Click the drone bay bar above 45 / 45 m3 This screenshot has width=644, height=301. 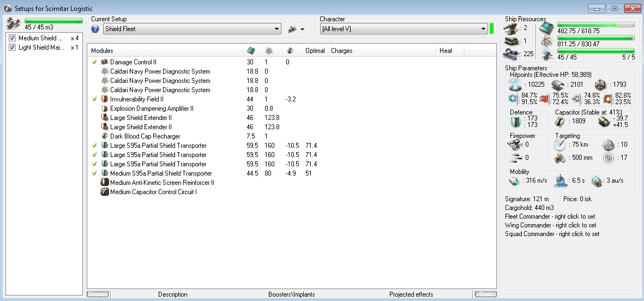pyautogui.click(x=53, y=21)
